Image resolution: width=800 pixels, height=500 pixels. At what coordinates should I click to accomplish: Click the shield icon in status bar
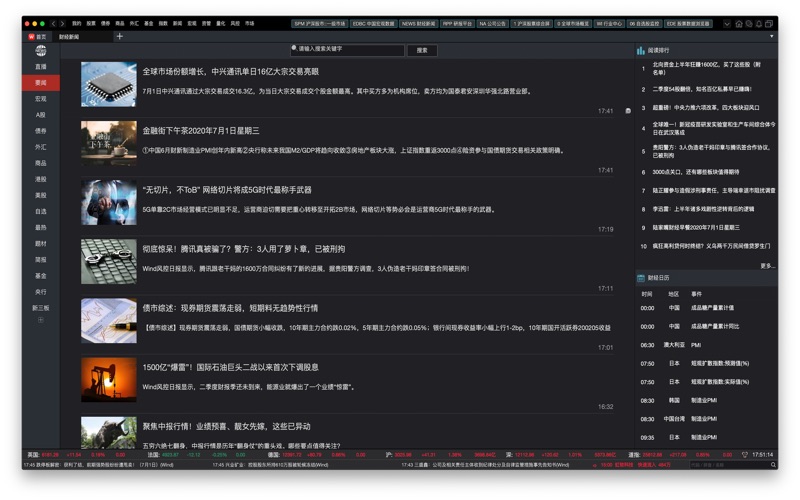pyautogui.click(x=744, y=455)
